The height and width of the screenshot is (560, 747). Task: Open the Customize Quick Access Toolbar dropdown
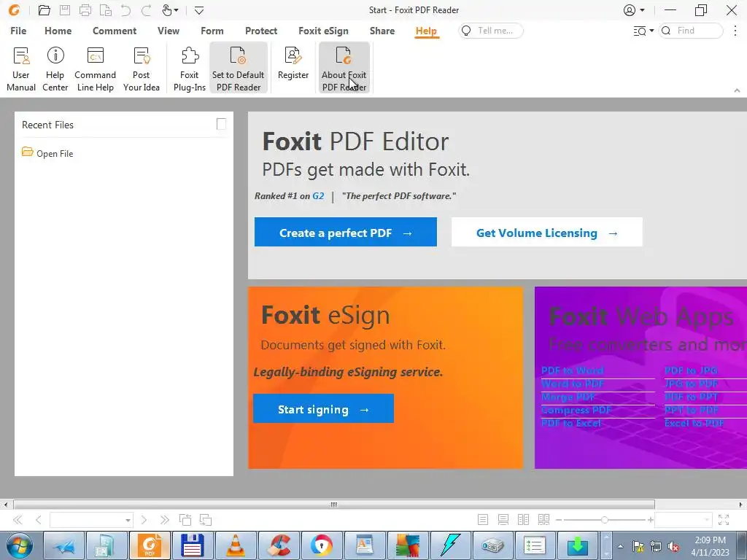(x=199, y=10)
